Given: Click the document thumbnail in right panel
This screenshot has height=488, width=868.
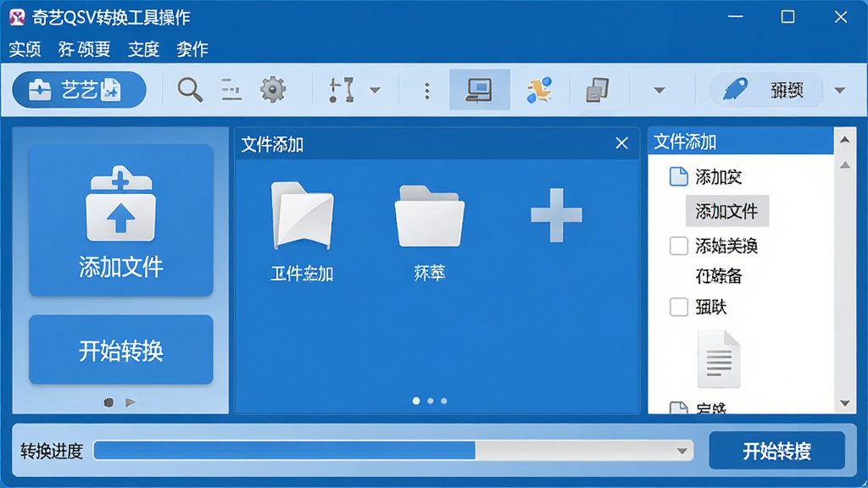Looking at the screenshot, I should (x=719, y=358).
